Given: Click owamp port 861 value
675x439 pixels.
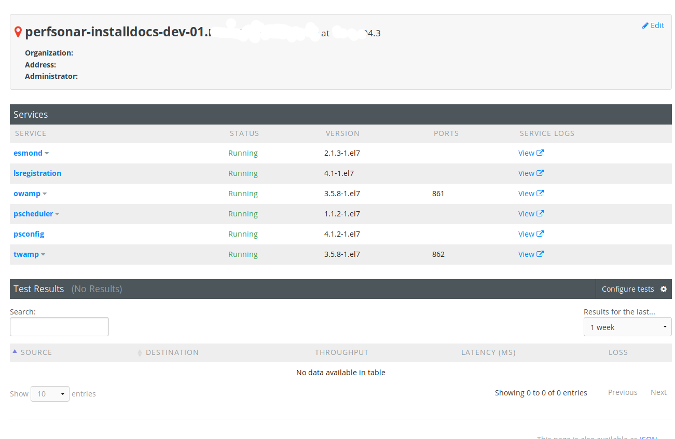Looking at the screenshot, I should point(438,194).
